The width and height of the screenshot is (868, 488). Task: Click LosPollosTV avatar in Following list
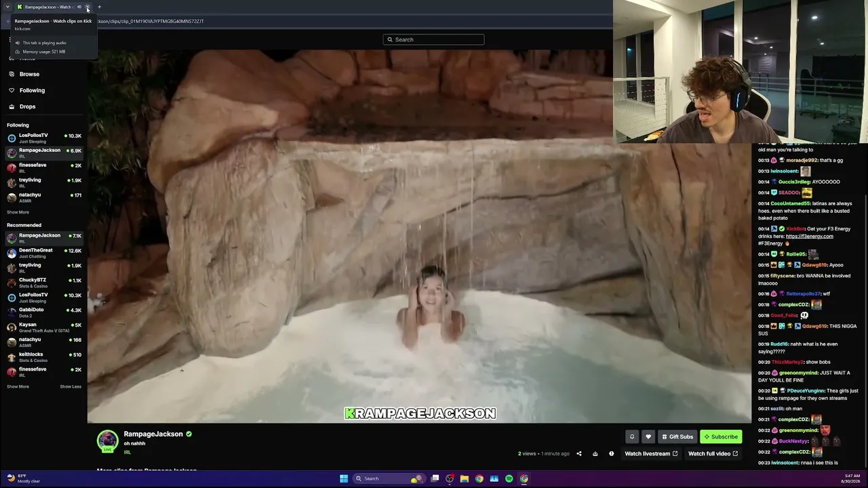pyautogui.click(x=12, y=138)
